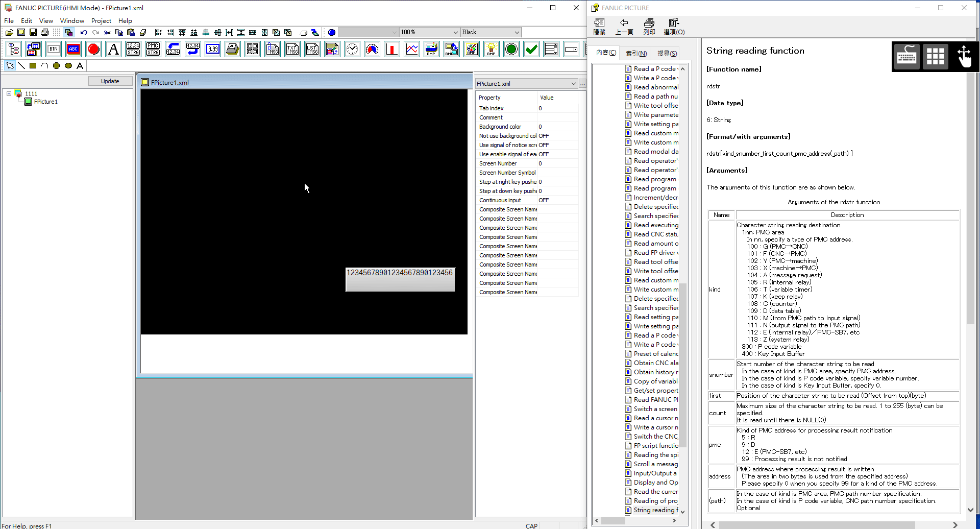Viewport: 980px width, 529px height.
Task: Choose the line graph control icon
Action: coord(412,49)
